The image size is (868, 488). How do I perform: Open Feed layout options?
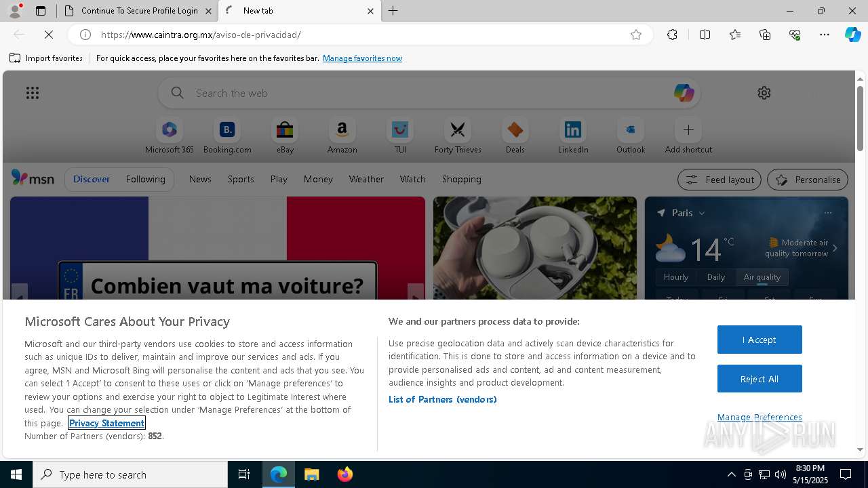pos(719,180)
